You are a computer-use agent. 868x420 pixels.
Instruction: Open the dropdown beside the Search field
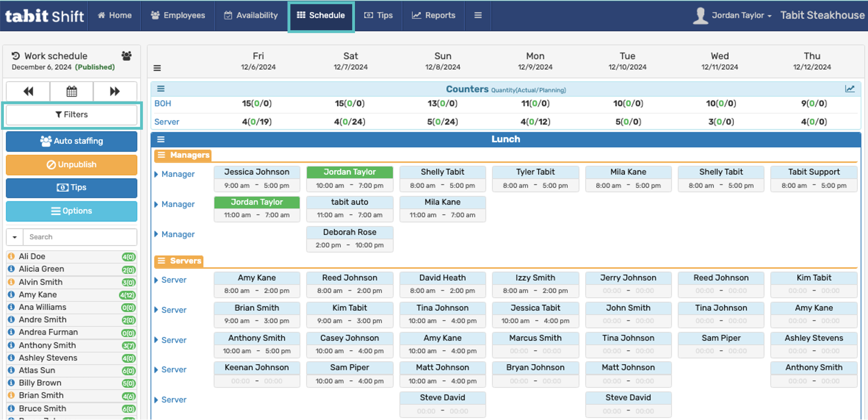click(14, 237)
